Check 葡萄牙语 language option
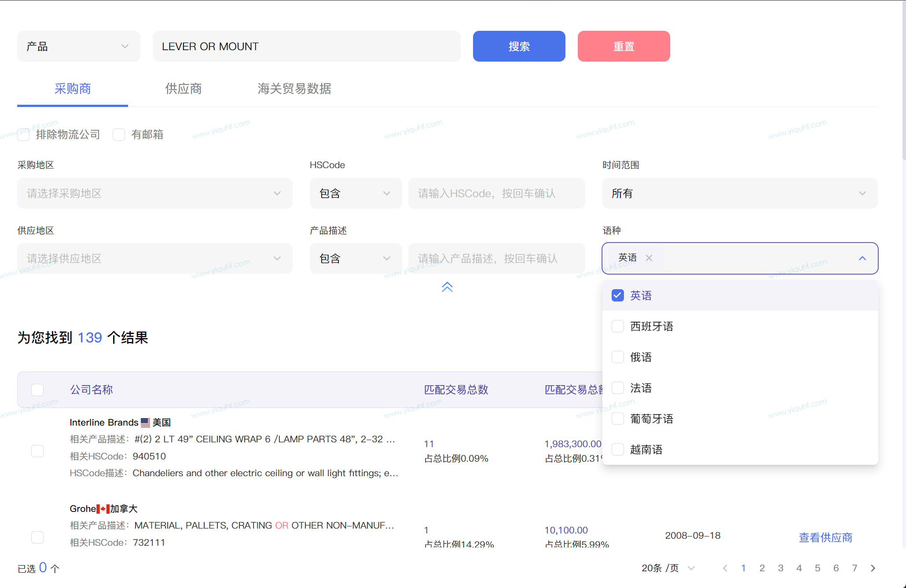Screen dimensions: 906x588 coord(618,419)
